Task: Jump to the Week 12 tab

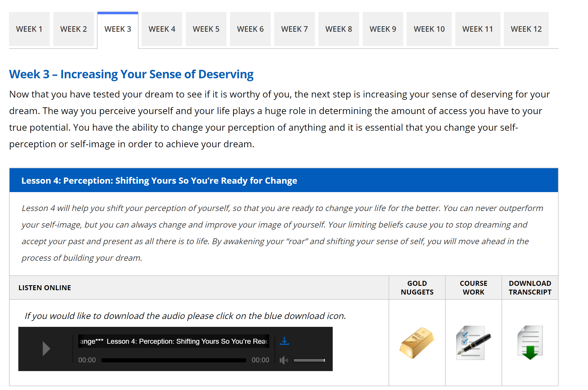Action: pyautogui.click(x=526, y=29)
